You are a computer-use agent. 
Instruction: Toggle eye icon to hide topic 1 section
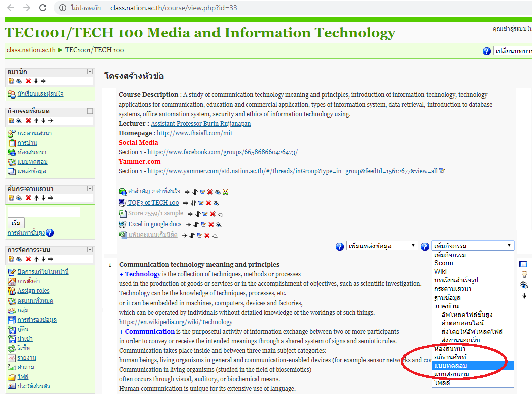click(x=524, y=285)
